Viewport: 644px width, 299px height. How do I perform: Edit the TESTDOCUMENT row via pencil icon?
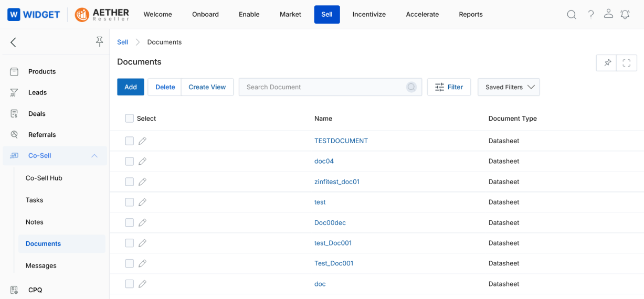click(142, 141)
